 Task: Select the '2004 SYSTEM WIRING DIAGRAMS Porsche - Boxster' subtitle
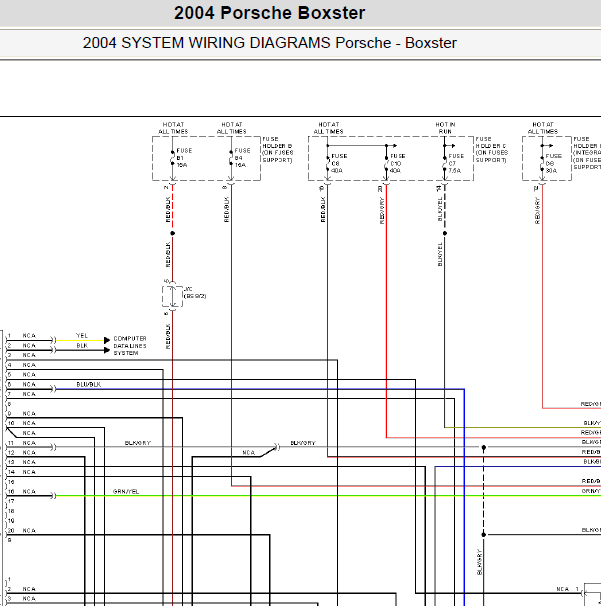tap(269, 43)
